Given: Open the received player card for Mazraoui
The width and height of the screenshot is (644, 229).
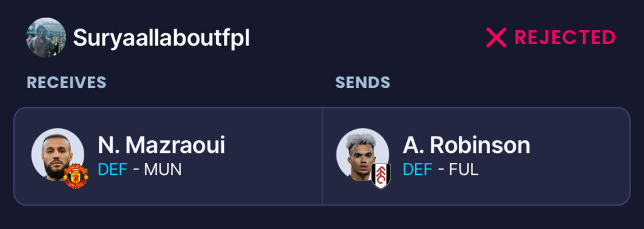Looking at the screenshot, I should 167,156.
